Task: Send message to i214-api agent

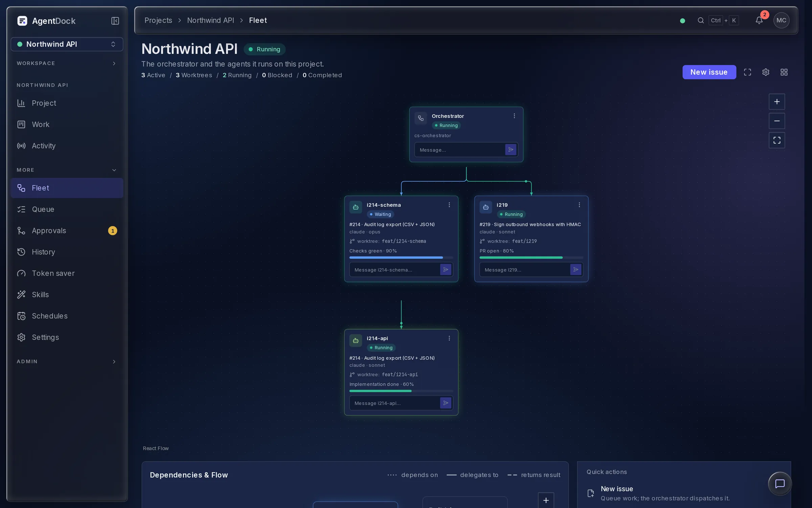Action: (x=446, y=403)
